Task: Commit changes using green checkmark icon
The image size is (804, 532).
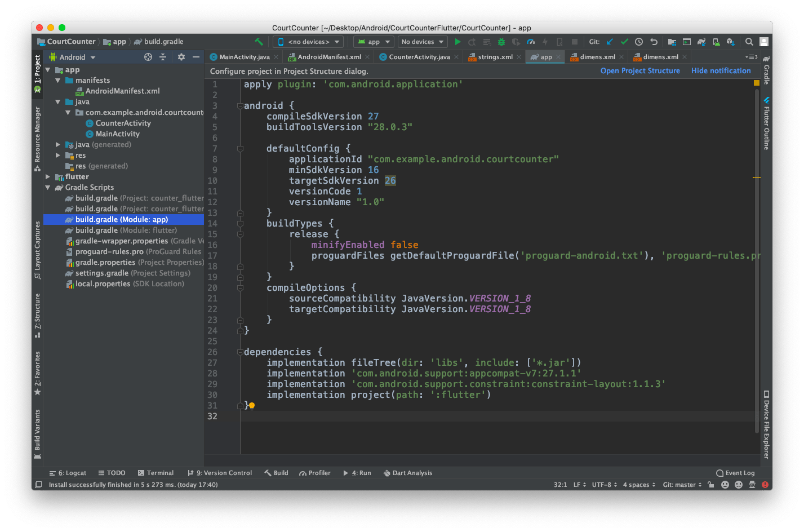Action: click(624, 42)
